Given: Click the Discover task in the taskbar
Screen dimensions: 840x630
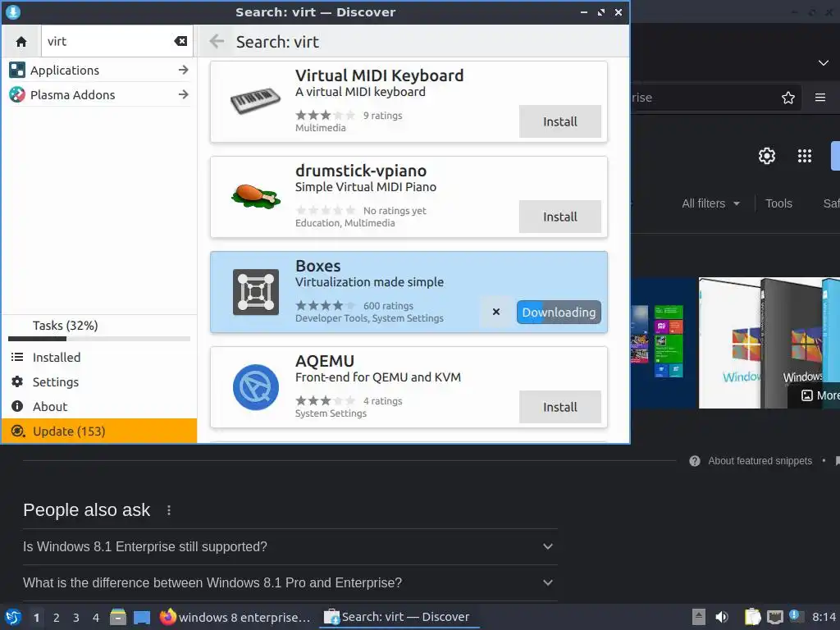Looking at the screenshot, I should point(398,617).
